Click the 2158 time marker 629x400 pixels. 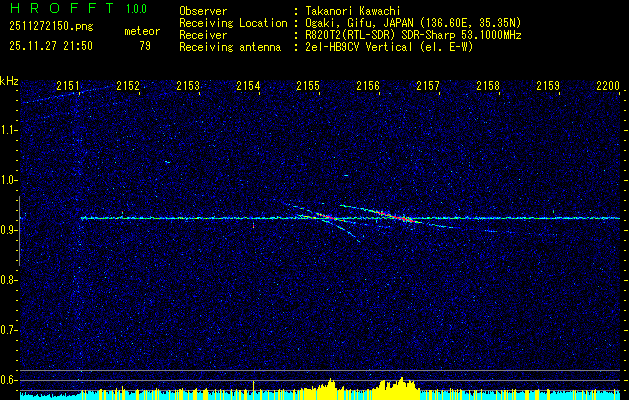tap(488, 85)
